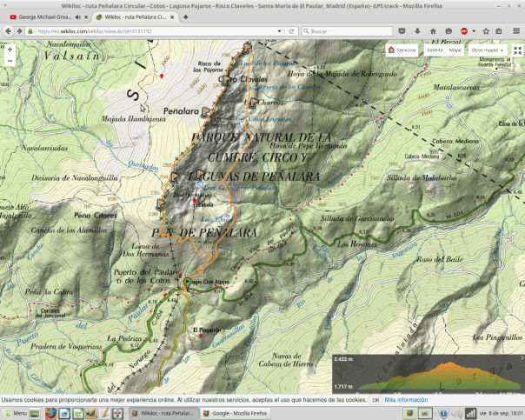The image size is (525, 420).
Task: Accept cookies with OK button
Action: pyautogui.click(x=375, y=400)
